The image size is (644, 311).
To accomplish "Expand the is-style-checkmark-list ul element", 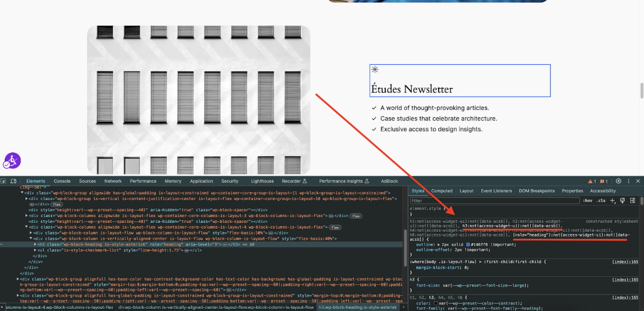I will 35,250.
